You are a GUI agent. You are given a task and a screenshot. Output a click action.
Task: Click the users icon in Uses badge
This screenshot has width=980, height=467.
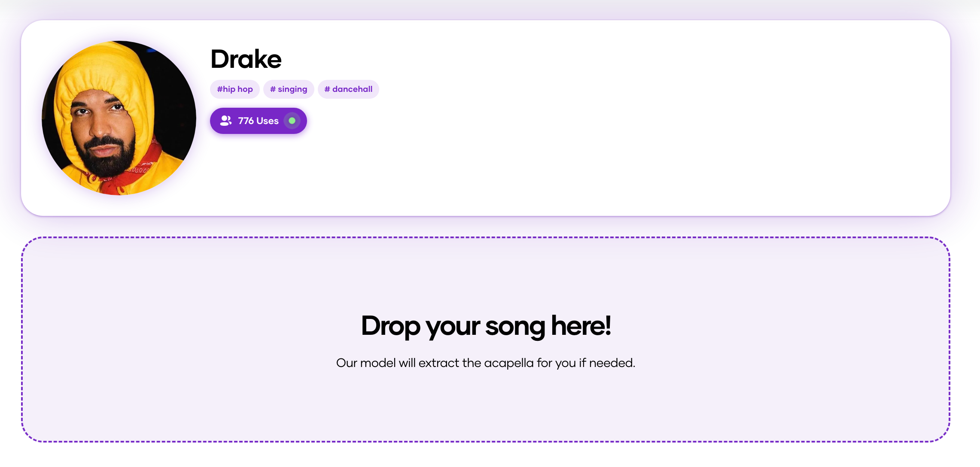point(226,121)
